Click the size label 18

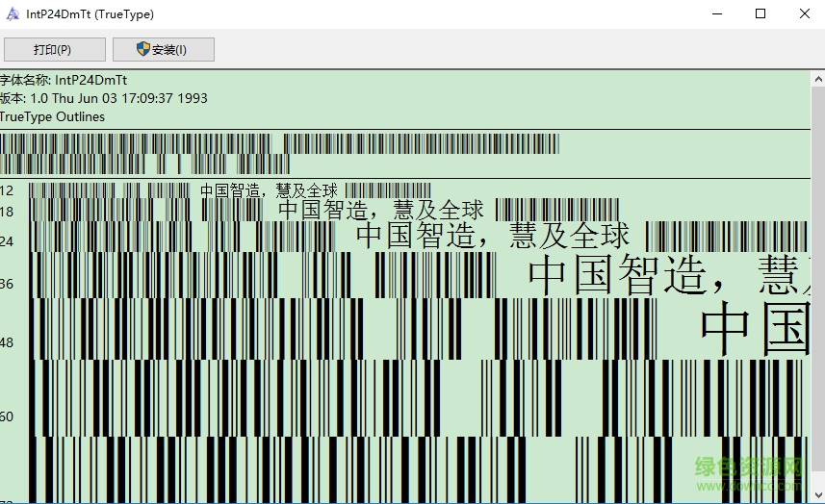pos(7,212)
